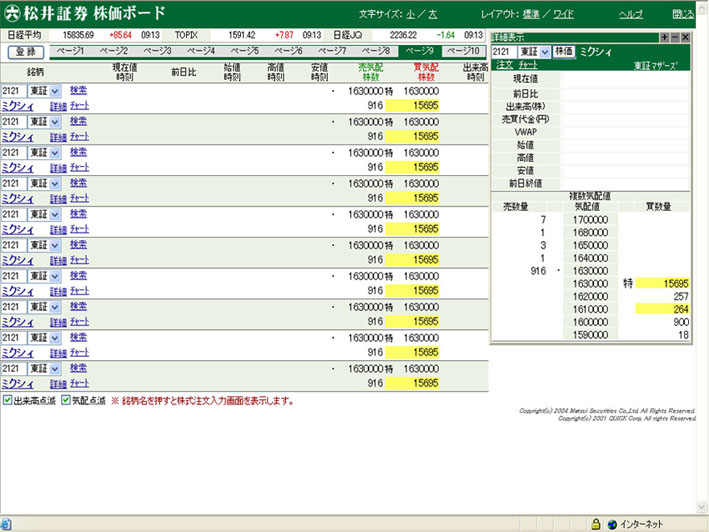Image resolution: width=709 pixels, height=532 pixels.
Task: Set font size to 小 (small)
Action: 411,14
